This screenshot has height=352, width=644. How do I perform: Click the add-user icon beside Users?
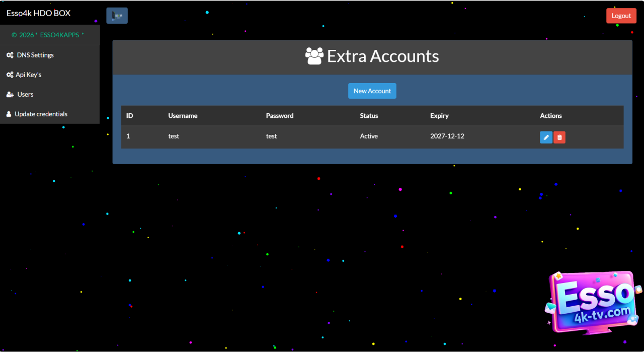click(10, 94)
